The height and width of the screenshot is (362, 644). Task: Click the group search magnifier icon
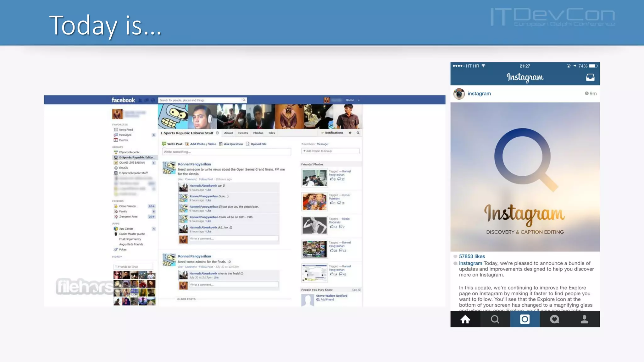click(358, 133)
